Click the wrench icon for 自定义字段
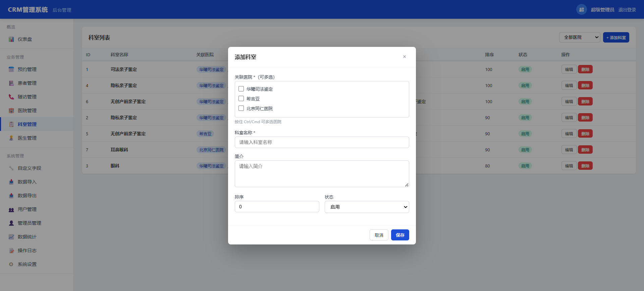 [x=11, y=168]
